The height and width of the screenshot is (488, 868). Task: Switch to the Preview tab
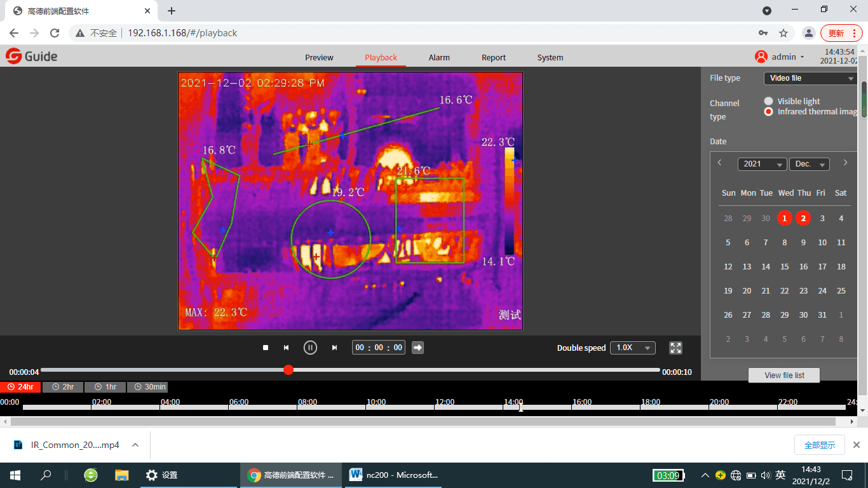click(x=319, y=58)
